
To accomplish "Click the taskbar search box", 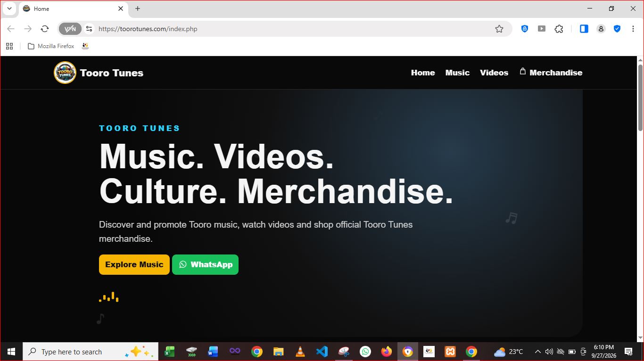I will coord(91,352).
